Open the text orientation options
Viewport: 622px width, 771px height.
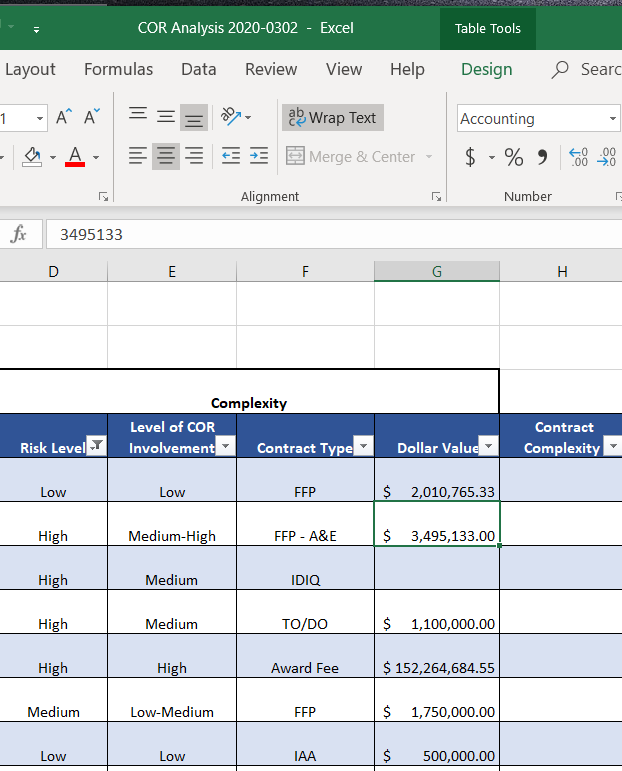tap(236, 117)
